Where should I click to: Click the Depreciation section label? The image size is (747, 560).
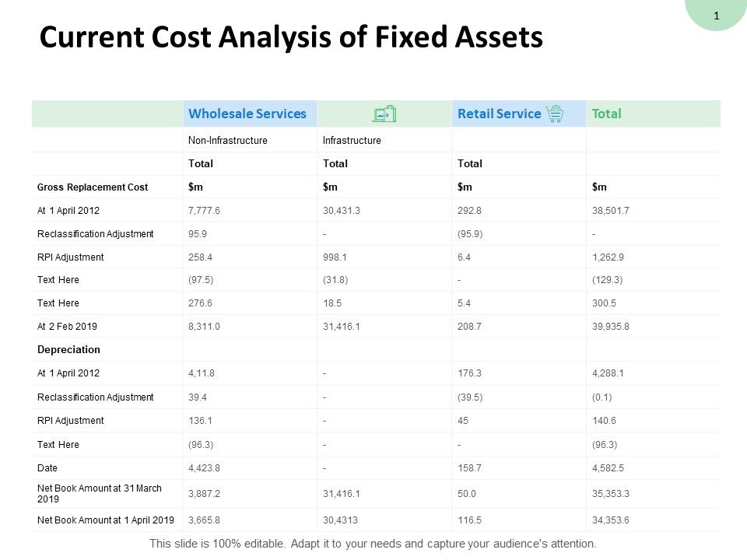[x=68, y=349]
